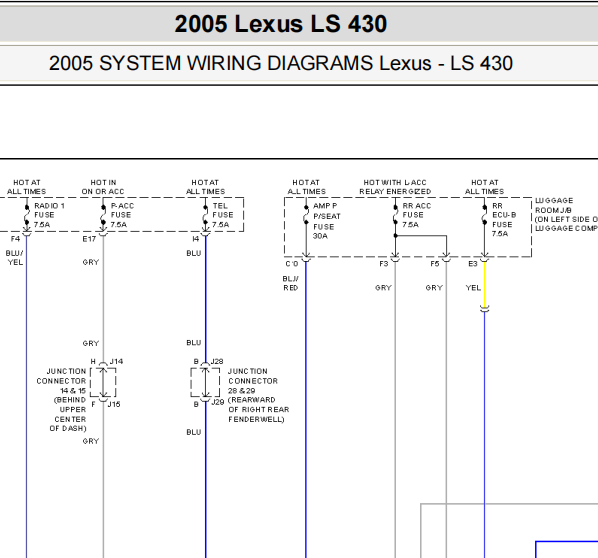Click 'HOT WITH L-ACC RELAY ENERGIZED' label
Screen dimensions: 598x558
pyautogui.click(x=395, y=187)
